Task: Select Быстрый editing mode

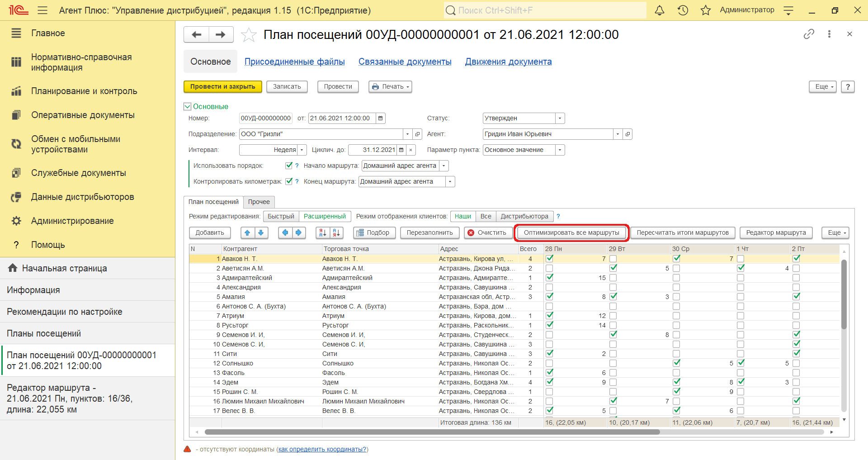Action: 281,217
